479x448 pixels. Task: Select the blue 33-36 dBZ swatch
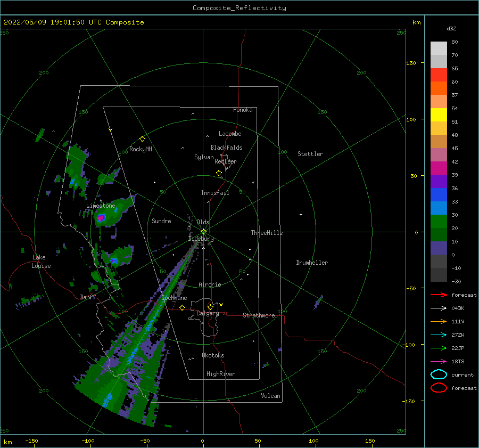(439, 195)
